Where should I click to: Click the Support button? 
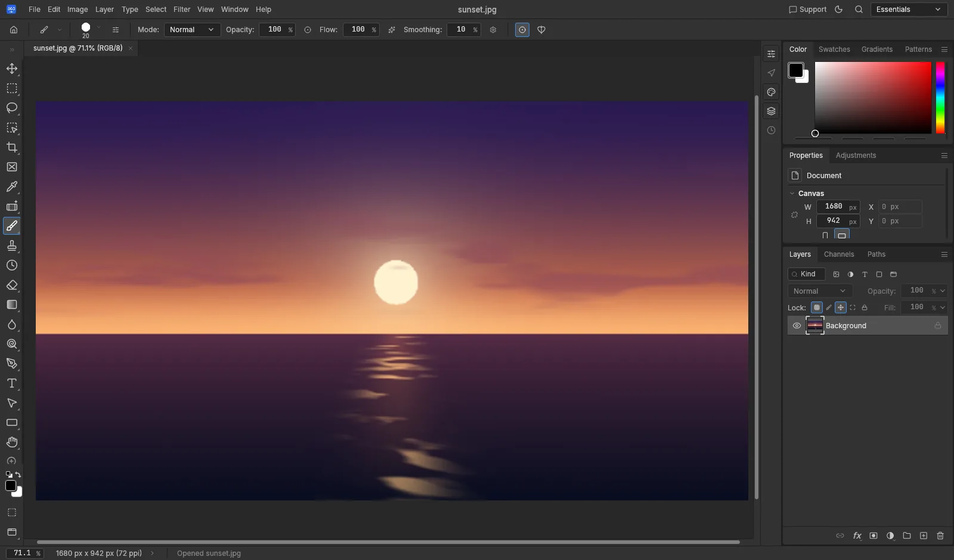click(807, 10)
